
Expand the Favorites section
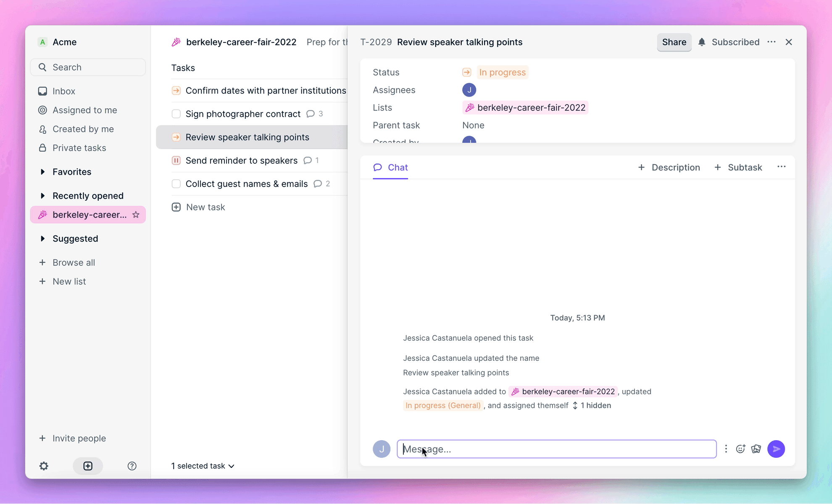tap(42, 172)
